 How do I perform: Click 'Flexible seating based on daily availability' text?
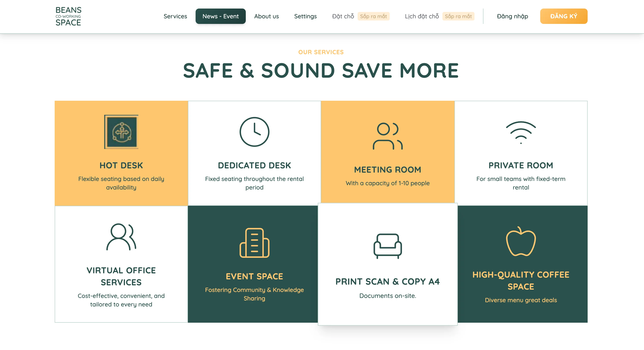[121, 183]
